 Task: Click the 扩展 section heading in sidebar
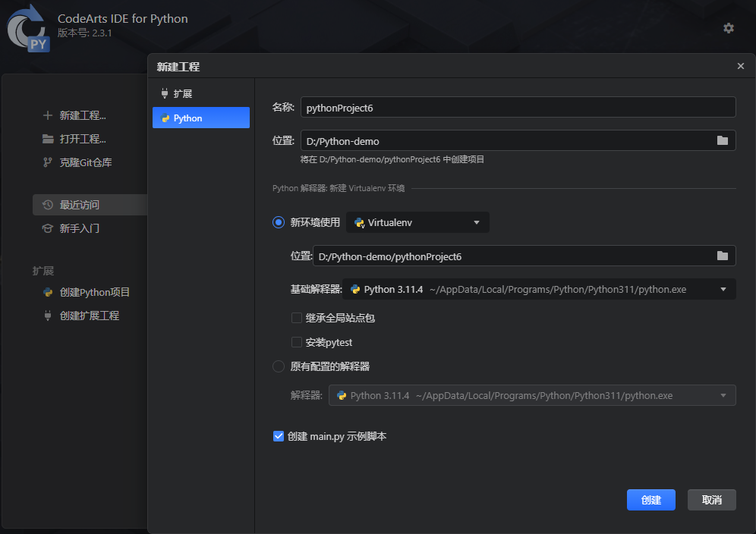[43, 271]
